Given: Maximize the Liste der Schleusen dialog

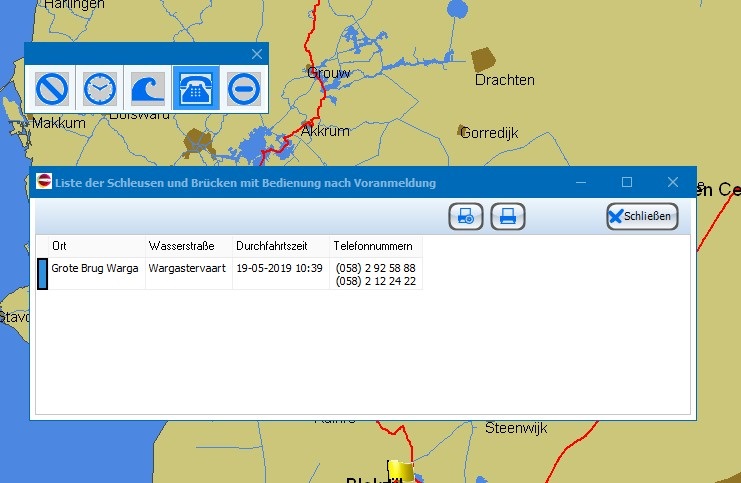Looking at the screenshot, I should tap(627, 182).
